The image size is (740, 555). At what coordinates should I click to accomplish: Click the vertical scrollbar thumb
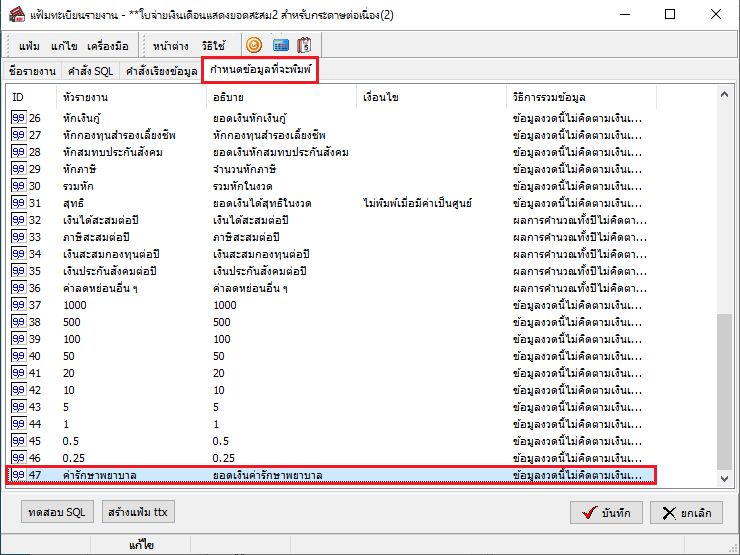point(724,391)
